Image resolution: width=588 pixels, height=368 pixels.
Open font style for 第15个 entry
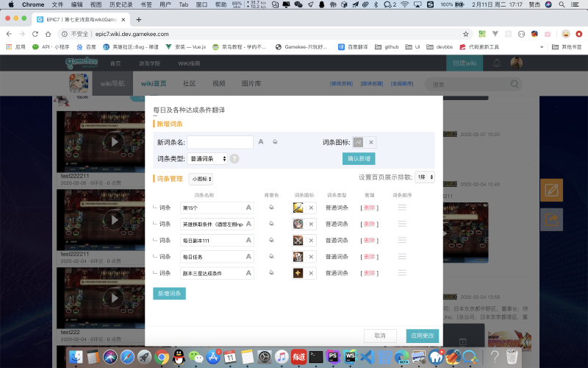248,208
